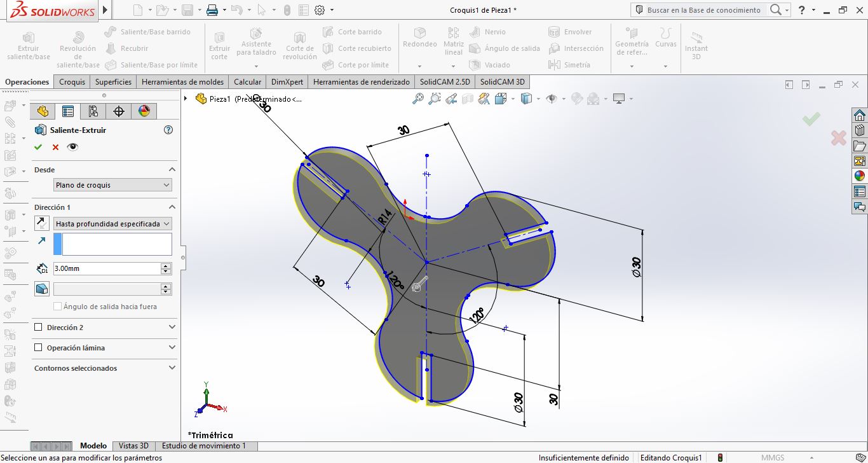Open Edit appearance in the view toolbar
Image resolution: width=868 pixels, height=463 pixels.
[577, 99]
